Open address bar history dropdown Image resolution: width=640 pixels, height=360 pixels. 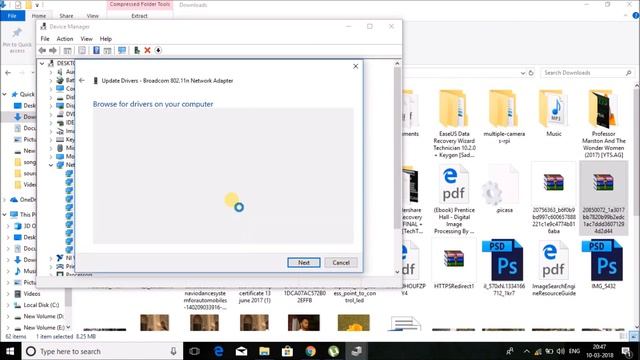coord(523,73)
